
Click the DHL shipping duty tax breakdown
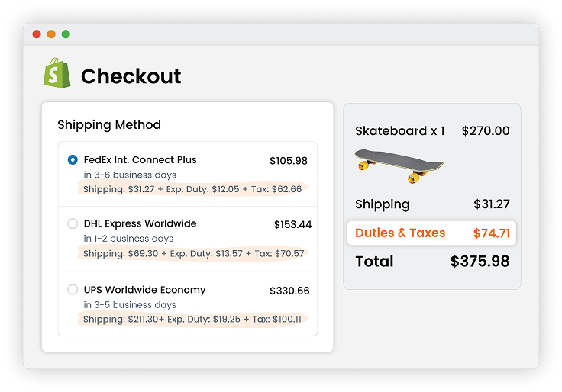pyautogui.click(x=194, y=253)
